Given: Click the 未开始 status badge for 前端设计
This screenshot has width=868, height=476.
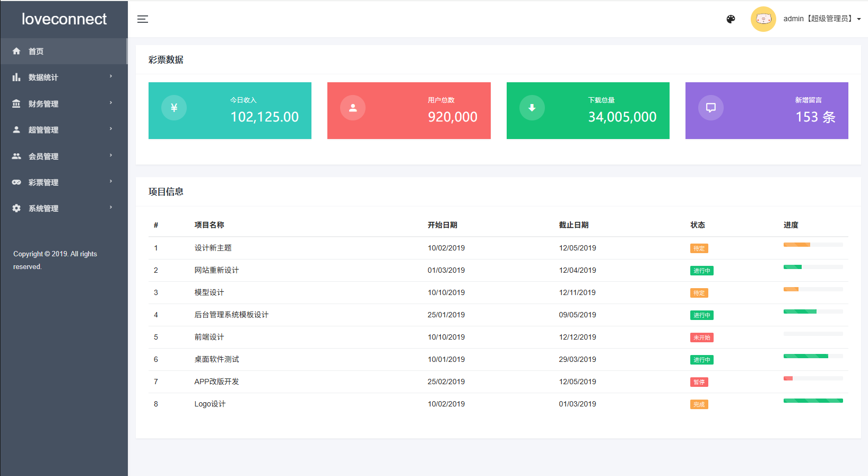Looking at the screenshot, I should click(x=701, y=337).
